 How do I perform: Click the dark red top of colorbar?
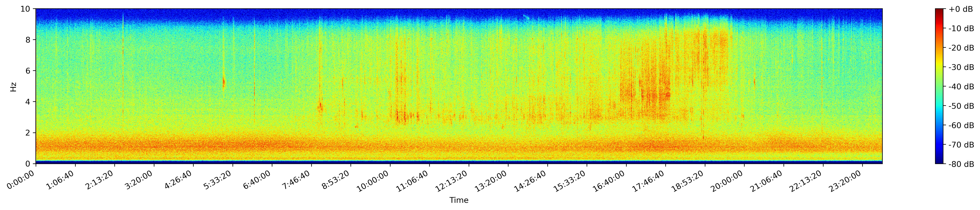coord(940,11)
